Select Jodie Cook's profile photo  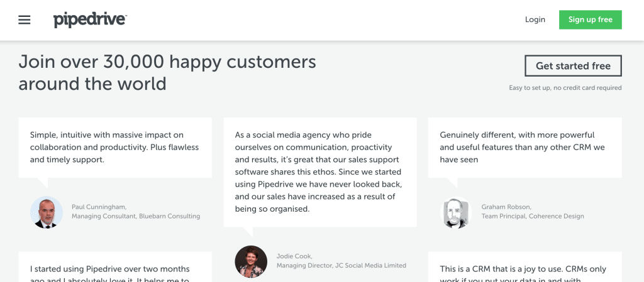(x=251, y=261)
